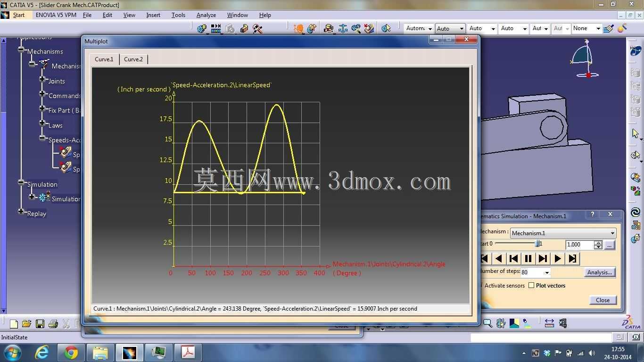Expand the Laws tree node
Image resolution: width=644 pixels, height=362 pixels.
coord(42,123)
